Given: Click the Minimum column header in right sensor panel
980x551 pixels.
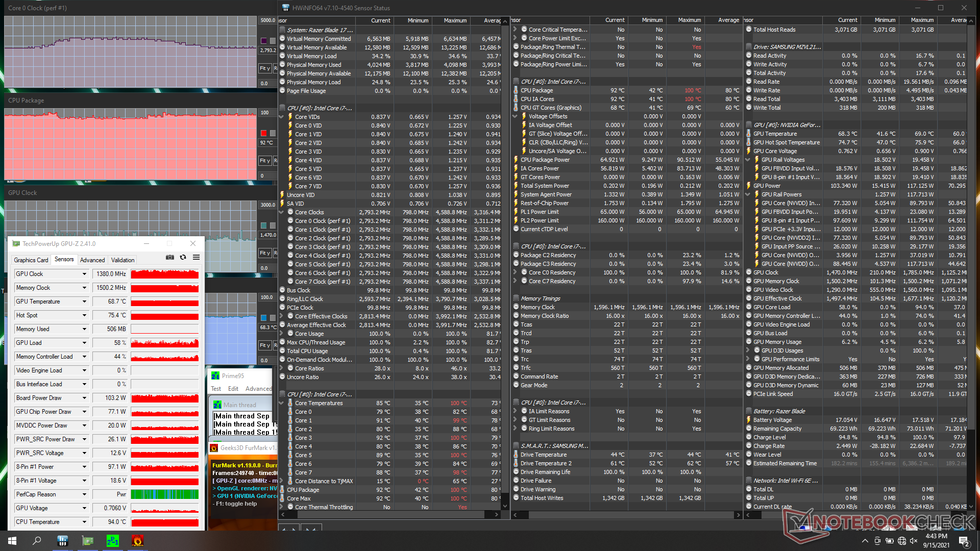Looking at the screenshot, I should coord(885,20).
